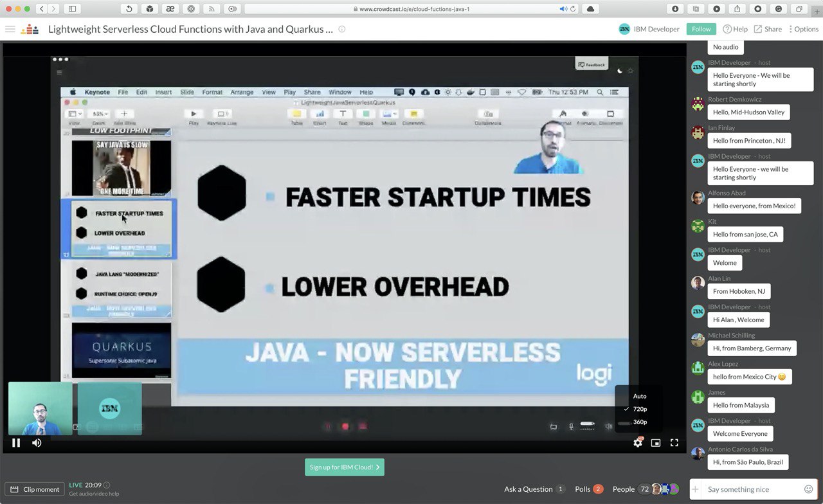This screenshot has height=504, width=823.
Task: Click the 'Hello from Princeton , NJ!' message
Action: point(749,141)
